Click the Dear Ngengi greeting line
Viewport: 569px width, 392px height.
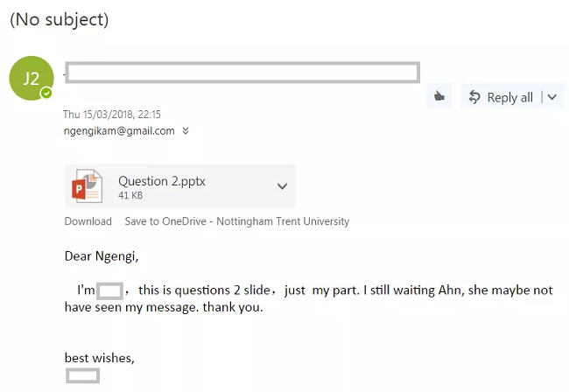pyautogui.click(x=102, y=256)
